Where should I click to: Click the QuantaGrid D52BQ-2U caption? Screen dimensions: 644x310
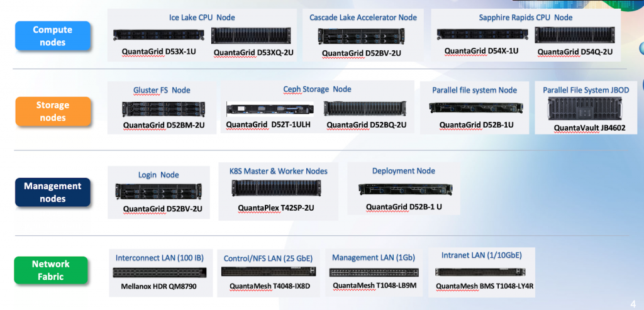click(367, 125)
